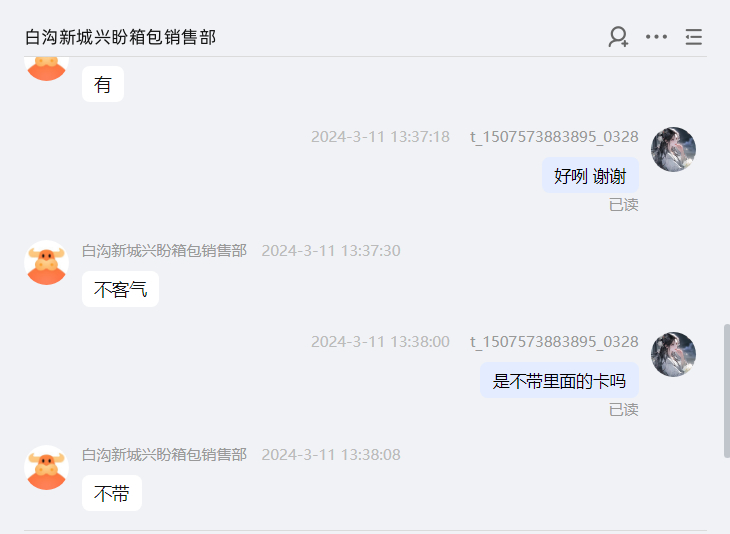
Task: Click the chat title 白沟新城兴盼箱包销售部
Action: pos(121,37)
